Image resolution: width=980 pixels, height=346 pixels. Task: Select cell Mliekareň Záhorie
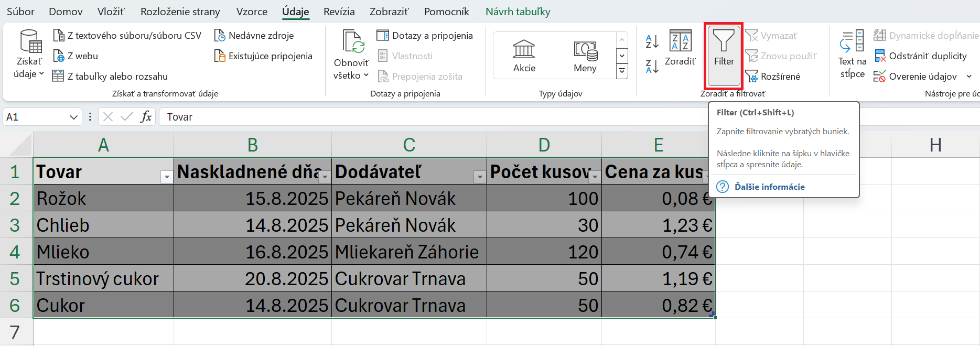tap(409, 252)
